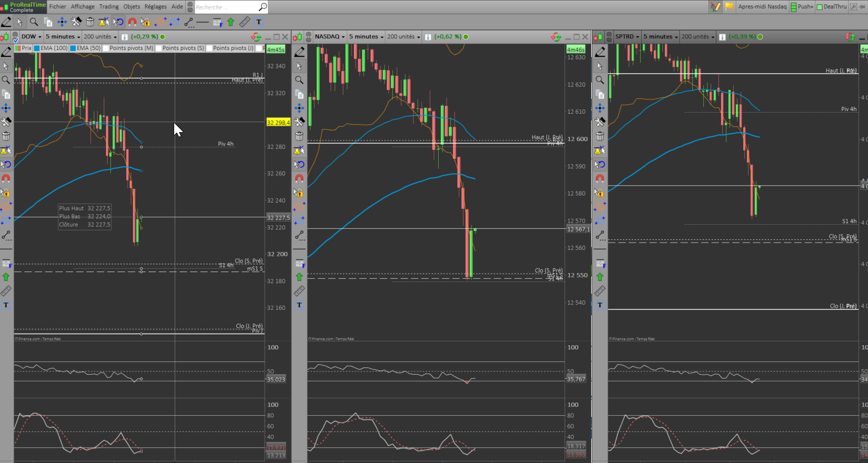The height and width of the screenshot is (463, 868).
Task: Open the NASDAQ chart 200 unités dropdown
Action: tap(403, 37)
